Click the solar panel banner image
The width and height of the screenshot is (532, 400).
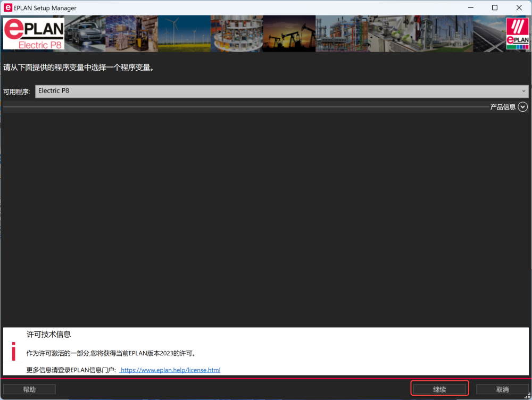click(489, 34)
